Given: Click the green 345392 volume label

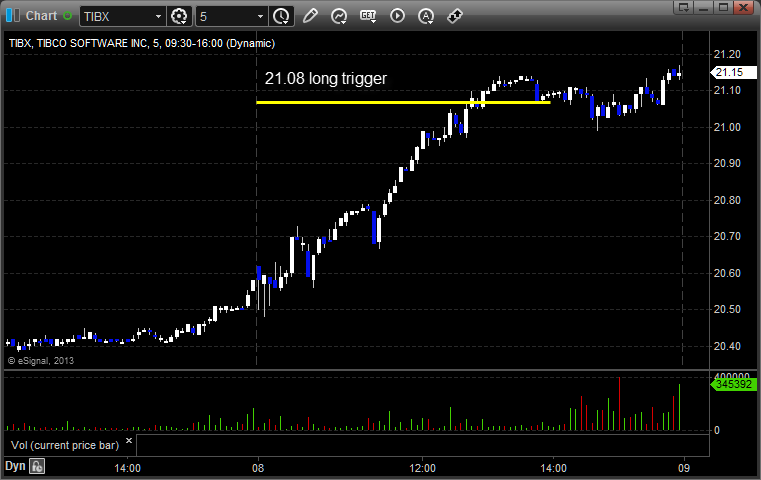Looking at the screenshot, I should (x=733, y=384).
